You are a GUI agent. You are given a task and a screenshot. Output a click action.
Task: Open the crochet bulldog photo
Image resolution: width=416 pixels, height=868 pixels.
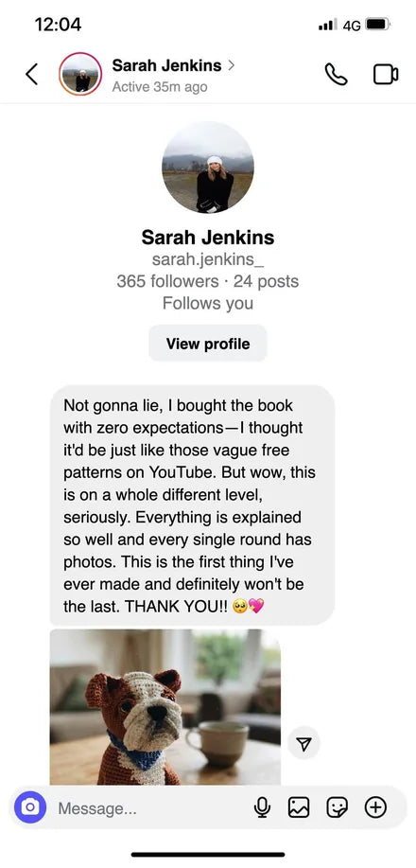coord(165,706)
